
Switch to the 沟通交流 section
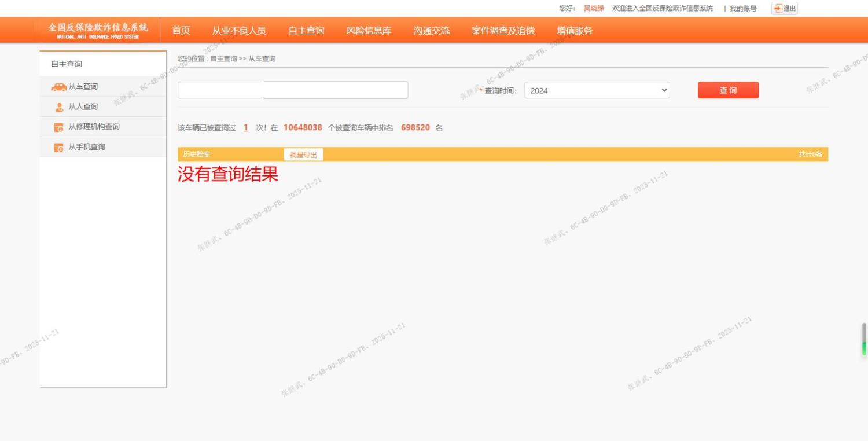[x=431, y=31]
